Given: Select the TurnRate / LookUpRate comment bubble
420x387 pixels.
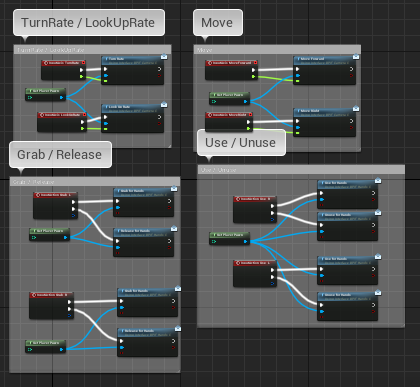Looking at the screenshot, I should pos(89,23).
